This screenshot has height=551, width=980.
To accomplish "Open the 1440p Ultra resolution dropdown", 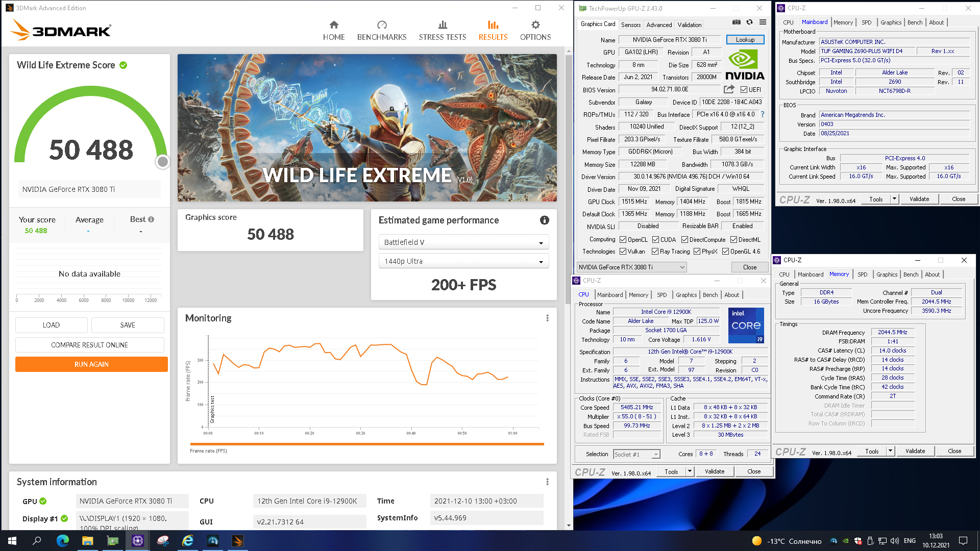I will tap(463, 261).
